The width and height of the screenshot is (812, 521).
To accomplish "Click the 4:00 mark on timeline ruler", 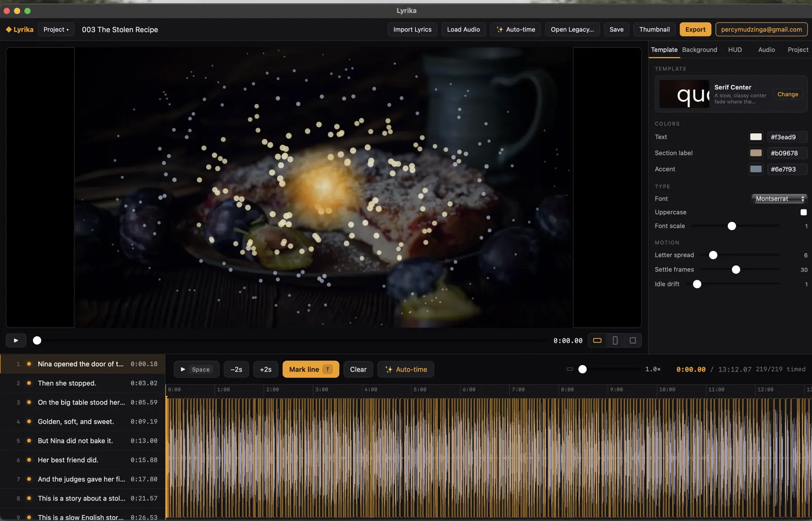I will click(x=371, y=389).
